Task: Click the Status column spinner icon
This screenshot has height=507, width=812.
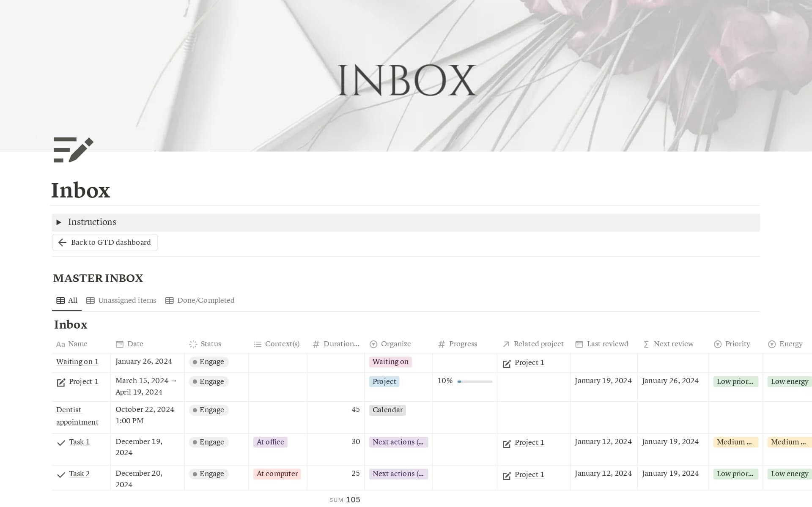Action: coord(193,344)
